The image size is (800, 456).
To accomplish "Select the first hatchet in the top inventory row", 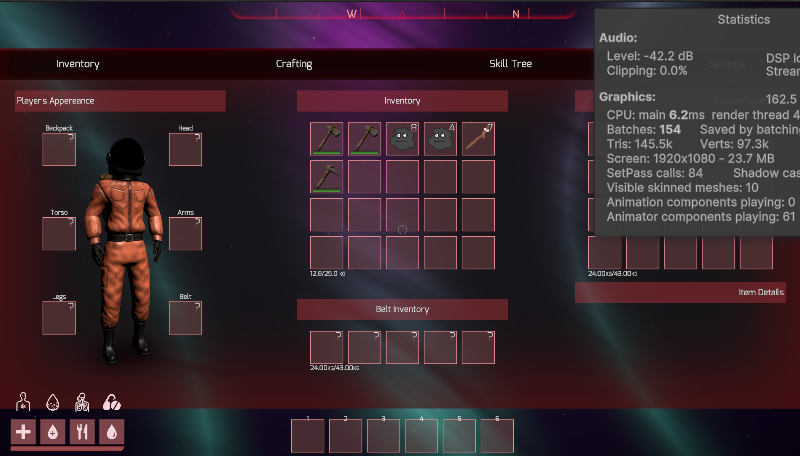I will pos(327,139).
